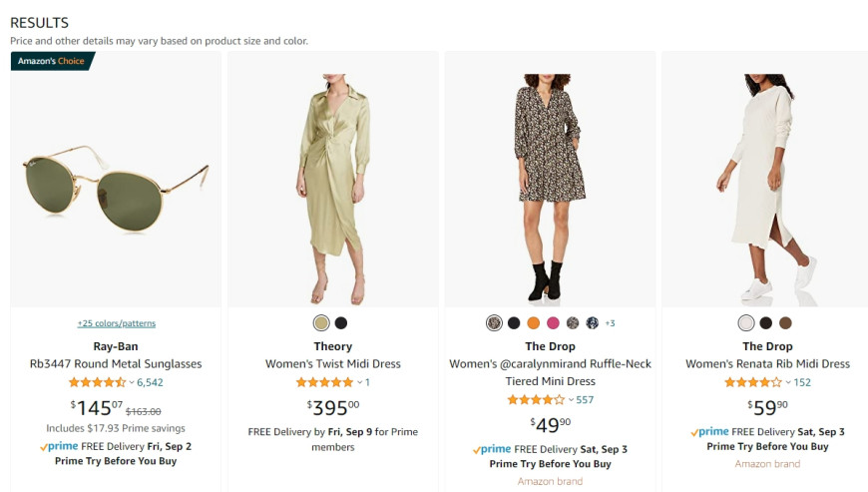Open the Theory green twist dress image
The height and width of the screenshot is (492, 868).
[x=334, y=190]
